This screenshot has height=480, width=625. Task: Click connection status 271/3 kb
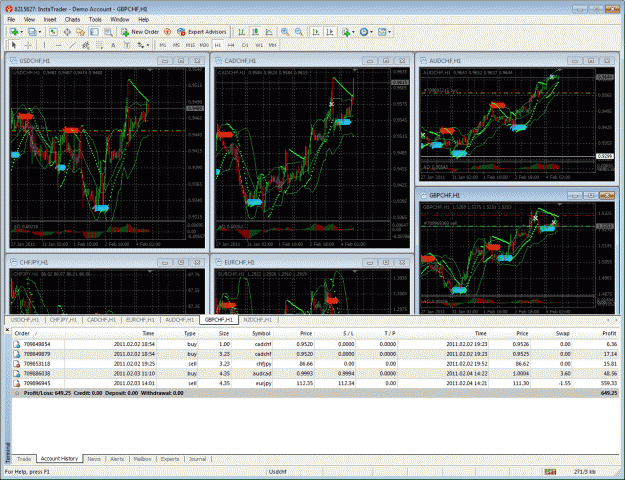click(586, 472)
